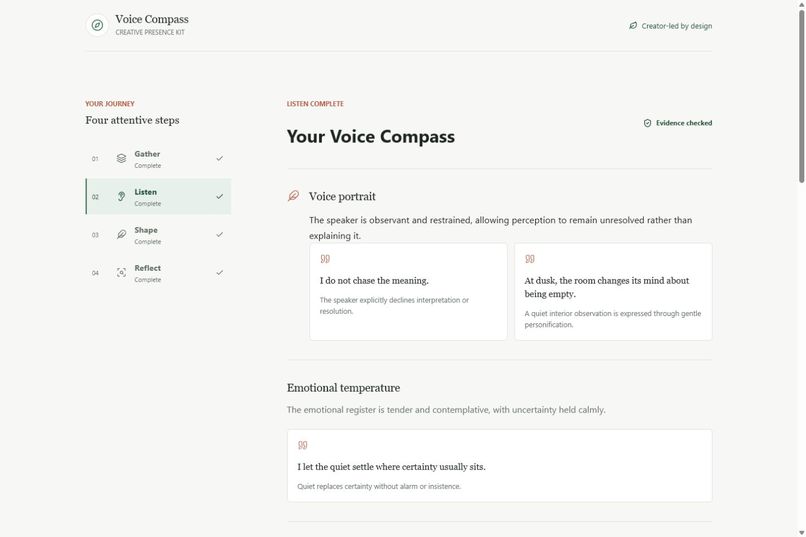The width and height of the screenshot is (806, 537).
Task: Select 'I let the quiet settle' quote text
Action: 391,467
